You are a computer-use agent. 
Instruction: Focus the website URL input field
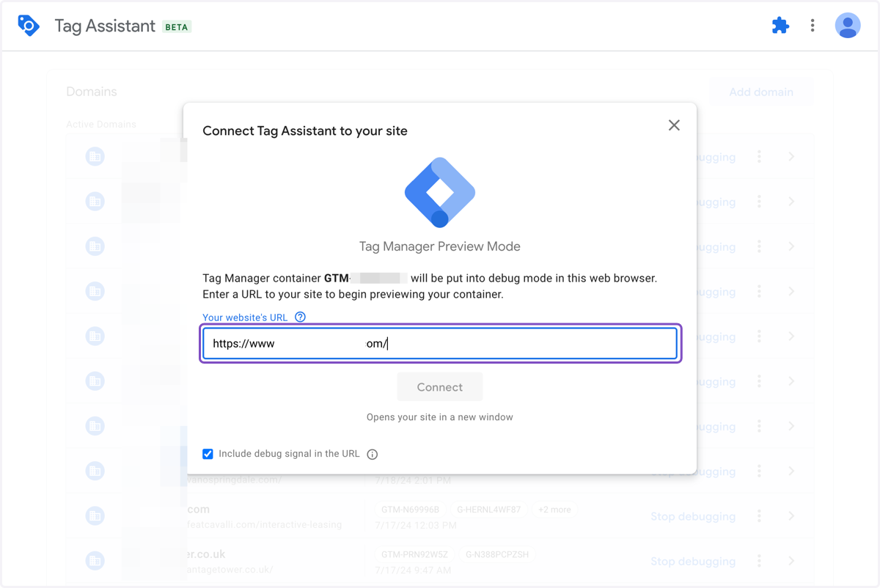(x=440, y=344)
